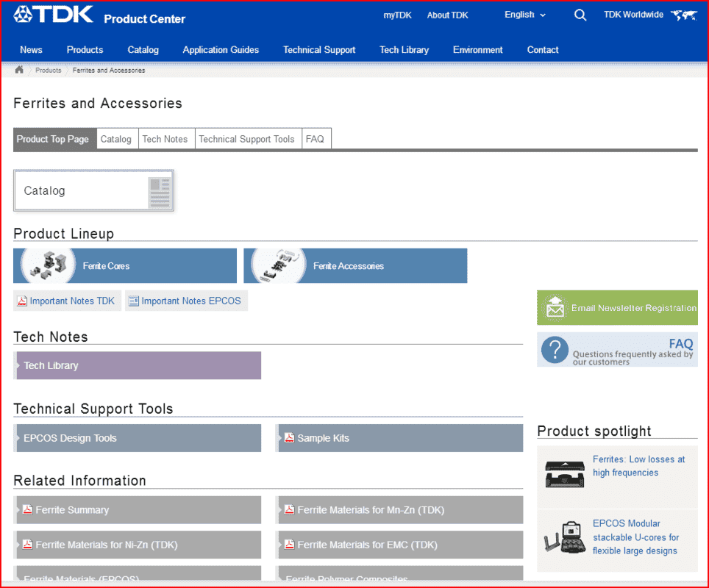The height and width of the screenshot is (588, 709).
Task: Open EPCOS Design Tools button
Action: click(x=138, y=438)
